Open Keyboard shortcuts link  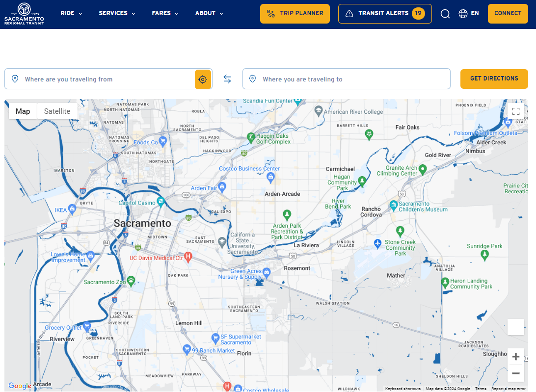point(402,389)
